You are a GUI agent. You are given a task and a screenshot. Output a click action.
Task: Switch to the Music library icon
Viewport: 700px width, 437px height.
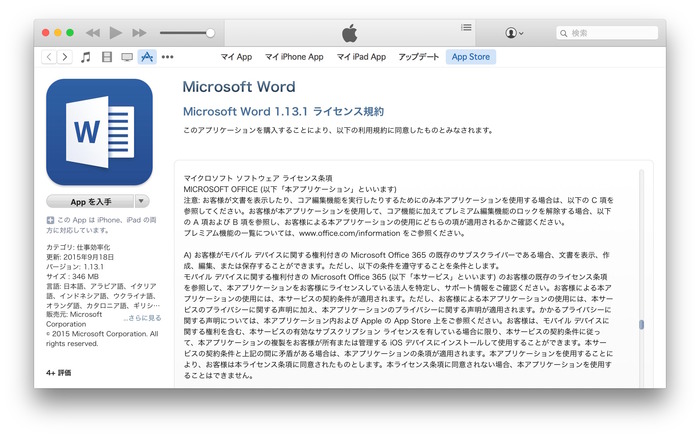(86, 57)
